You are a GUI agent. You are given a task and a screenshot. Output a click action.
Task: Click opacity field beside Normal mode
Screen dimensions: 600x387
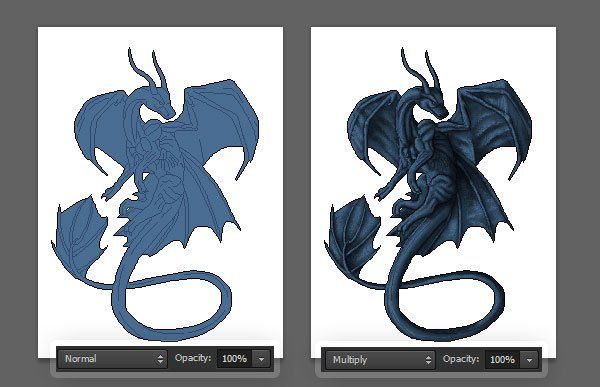[x=234, y=359]
